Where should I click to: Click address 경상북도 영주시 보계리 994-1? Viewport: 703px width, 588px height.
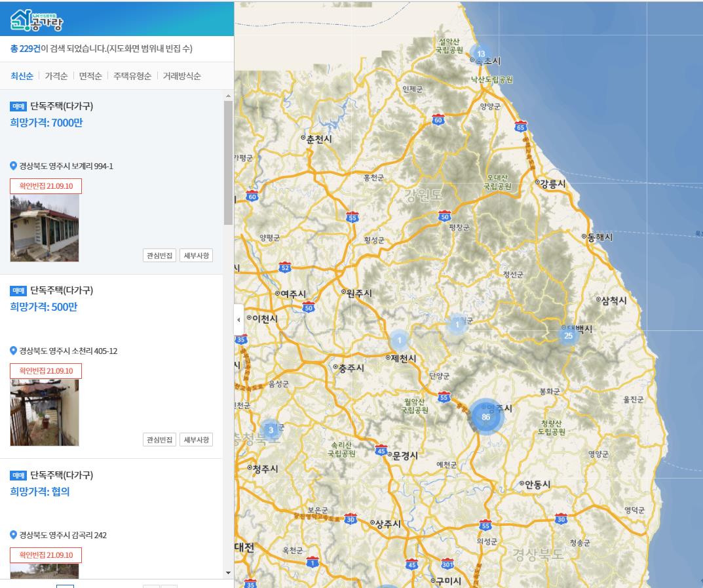[66, 166]
